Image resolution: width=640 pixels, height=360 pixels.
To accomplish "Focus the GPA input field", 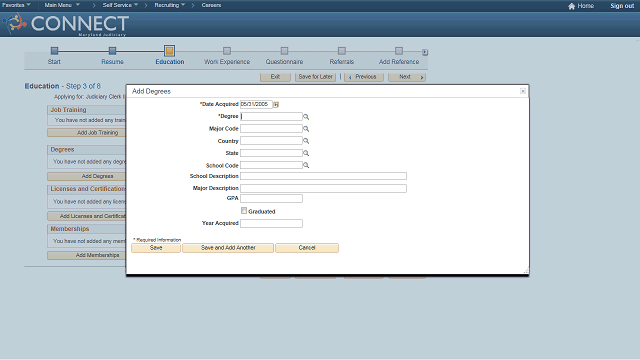I will pos(271,198).
